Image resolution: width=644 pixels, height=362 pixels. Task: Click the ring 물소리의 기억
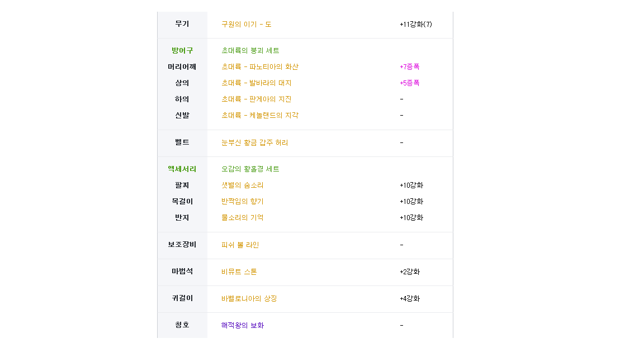pyautogui.click(x=242, y=217)
